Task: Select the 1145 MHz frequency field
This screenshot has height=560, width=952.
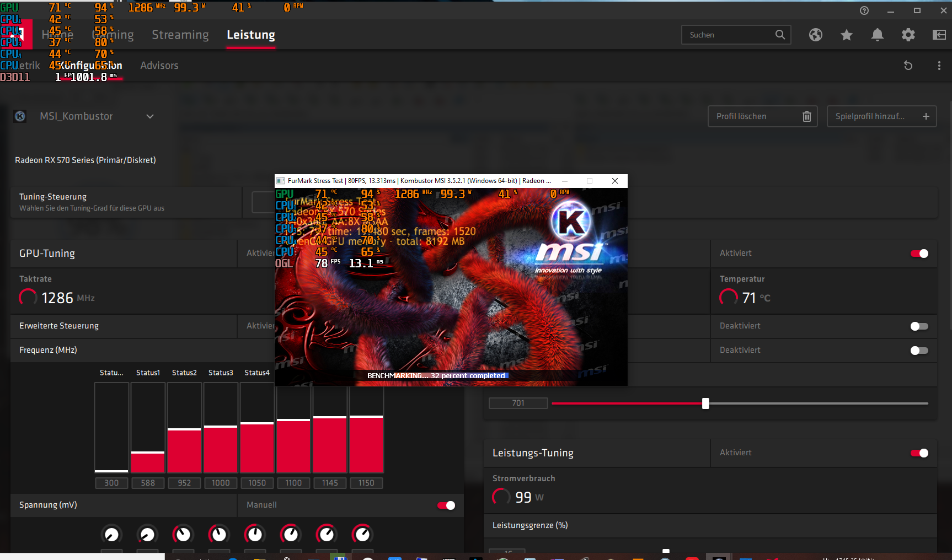Action: point(330,483)
